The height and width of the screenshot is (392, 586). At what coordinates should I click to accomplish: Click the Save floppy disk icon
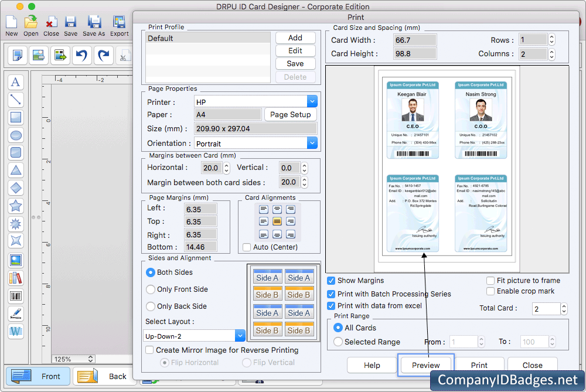pos(70,22)
